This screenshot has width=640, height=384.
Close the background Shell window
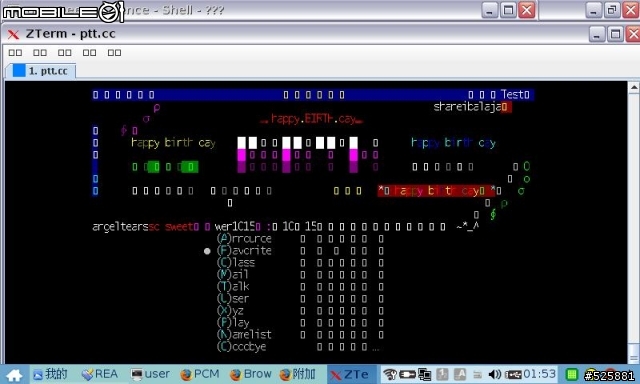[x=527, y=11]
